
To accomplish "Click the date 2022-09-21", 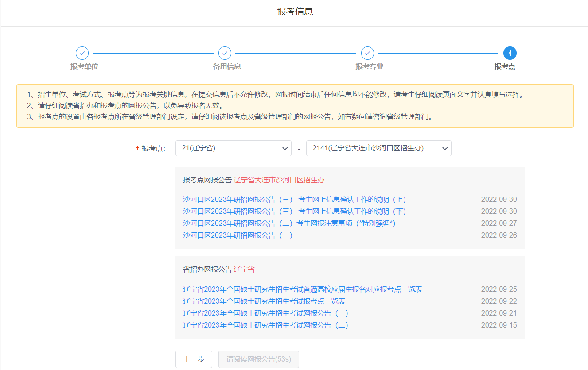I will click(x=499, y=313).
